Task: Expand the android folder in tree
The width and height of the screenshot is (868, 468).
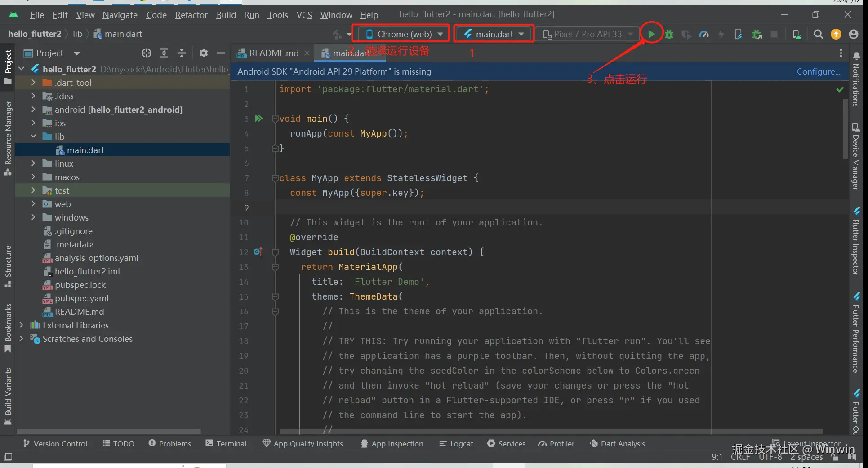Action: (x=33, y=110)
